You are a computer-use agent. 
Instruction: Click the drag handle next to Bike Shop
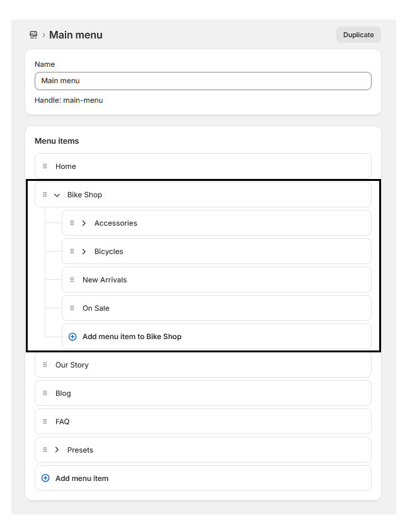coord(45,195)
